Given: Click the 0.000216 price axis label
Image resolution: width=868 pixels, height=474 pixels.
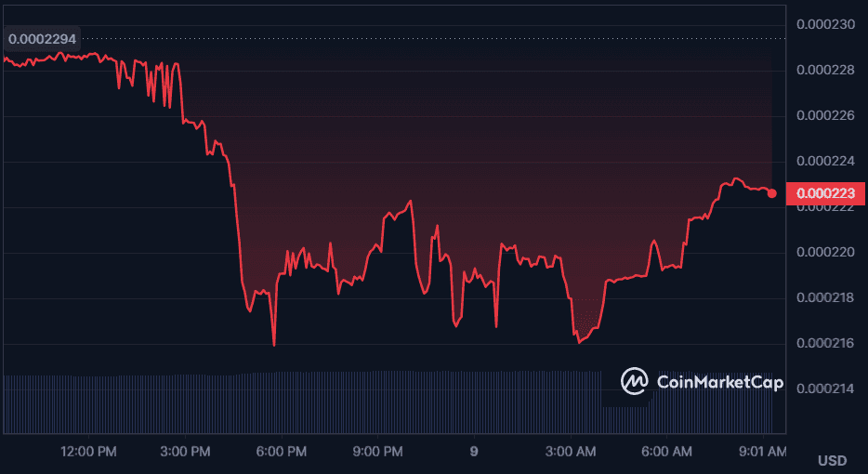Looking at the screenshot, I should (x=826, y=343).
